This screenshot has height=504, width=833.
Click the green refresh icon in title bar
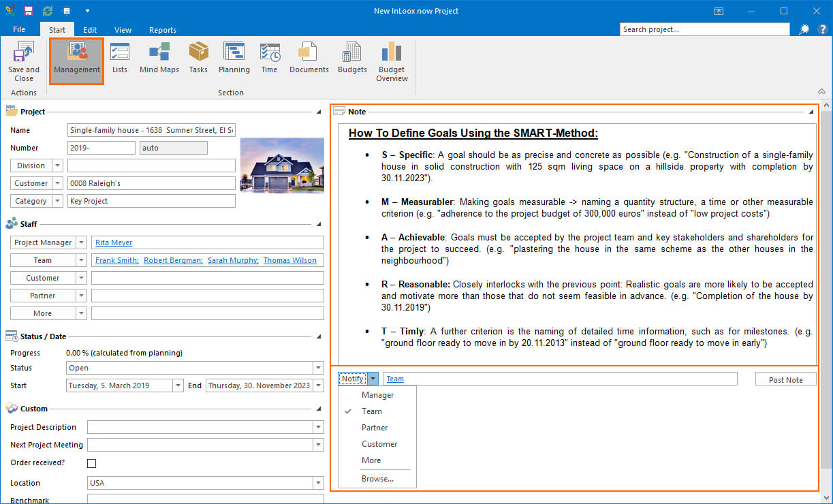(48, 11)
